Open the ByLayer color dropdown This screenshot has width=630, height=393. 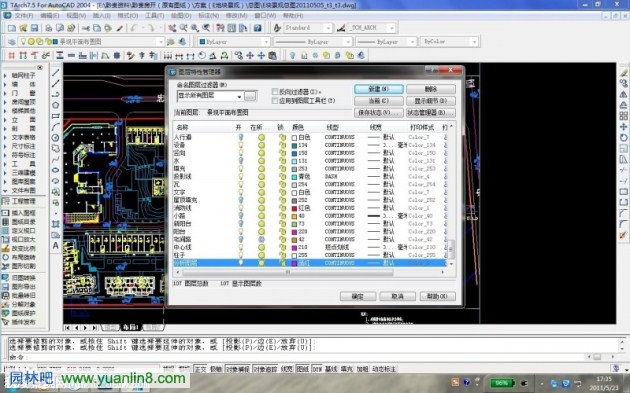(x=266, y=42)
